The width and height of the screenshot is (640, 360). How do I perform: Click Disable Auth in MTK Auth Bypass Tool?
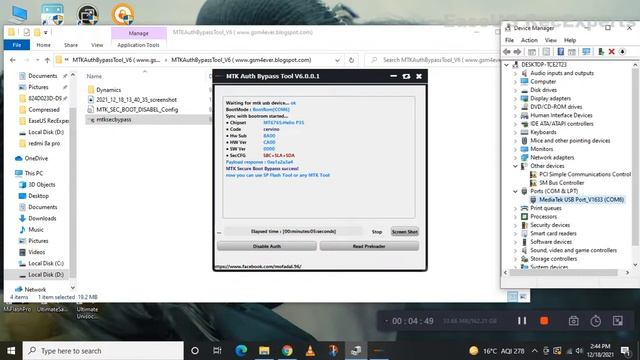(267, 246)
